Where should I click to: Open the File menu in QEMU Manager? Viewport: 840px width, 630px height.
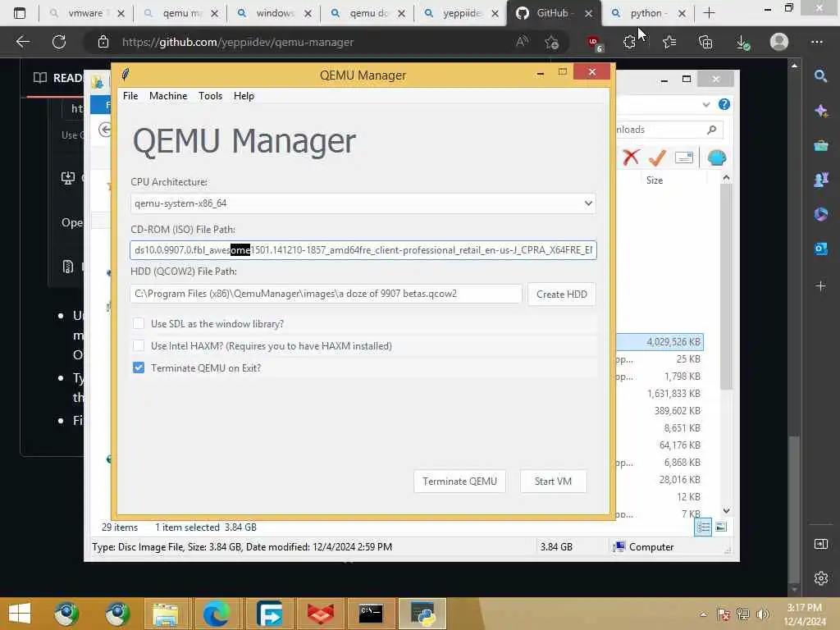pos(130,96)
